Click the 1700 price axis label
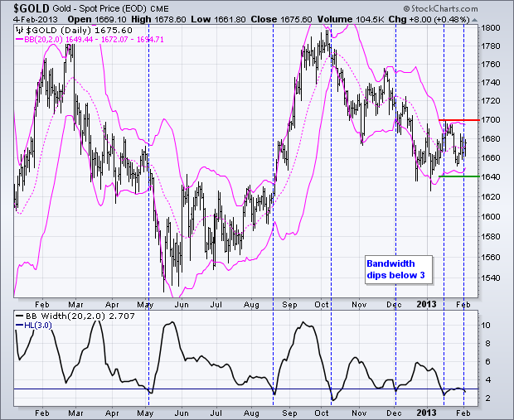The width and height of the screenshot is (514, 420). click(x=491, y=120)
